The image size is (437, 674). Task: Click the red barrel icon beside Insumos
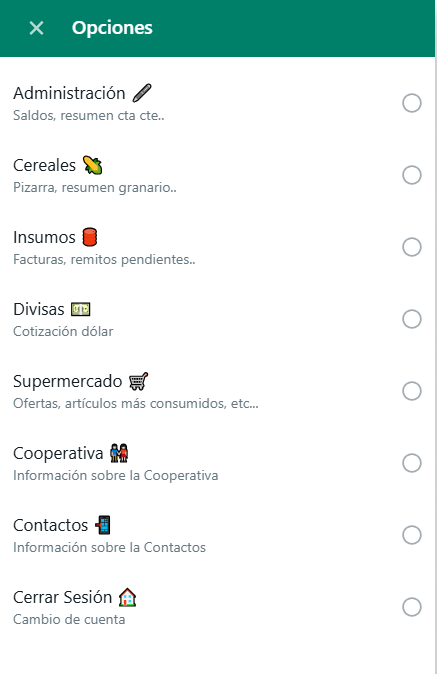coord(90,237)
